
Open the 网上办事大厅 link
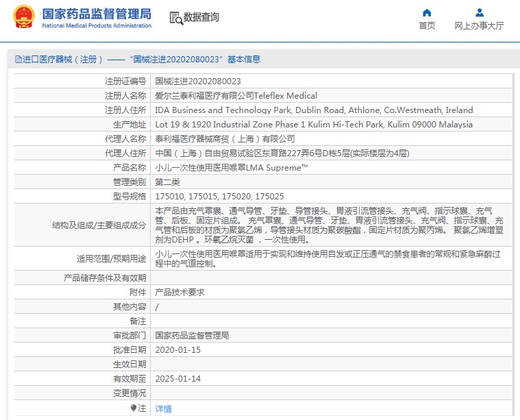(479, 25)
